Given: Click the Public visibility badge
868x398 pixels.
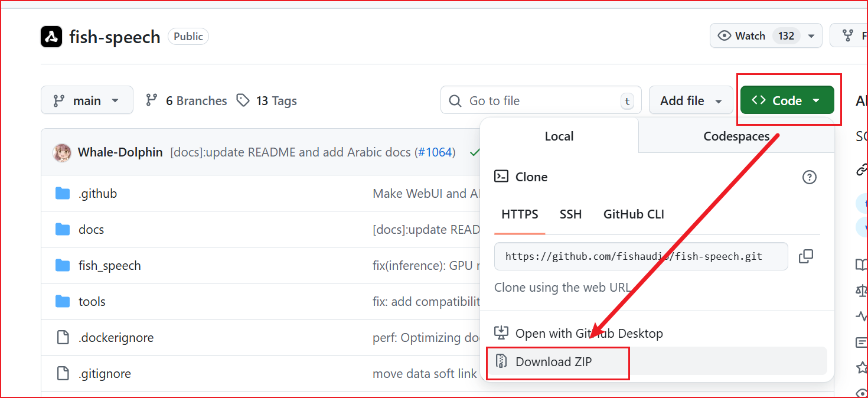Looking at the screenshot, I should (x=188, y=37).
